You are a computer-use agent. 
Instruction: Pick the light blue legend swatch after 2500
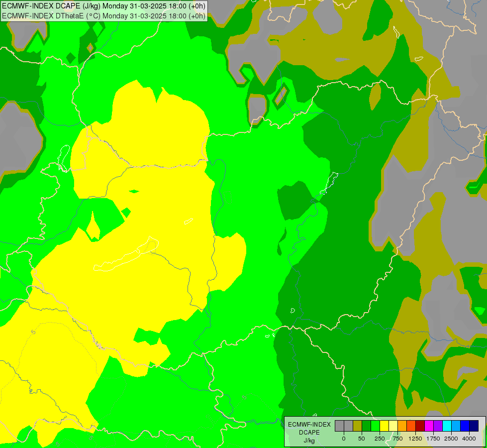[456, 426]
